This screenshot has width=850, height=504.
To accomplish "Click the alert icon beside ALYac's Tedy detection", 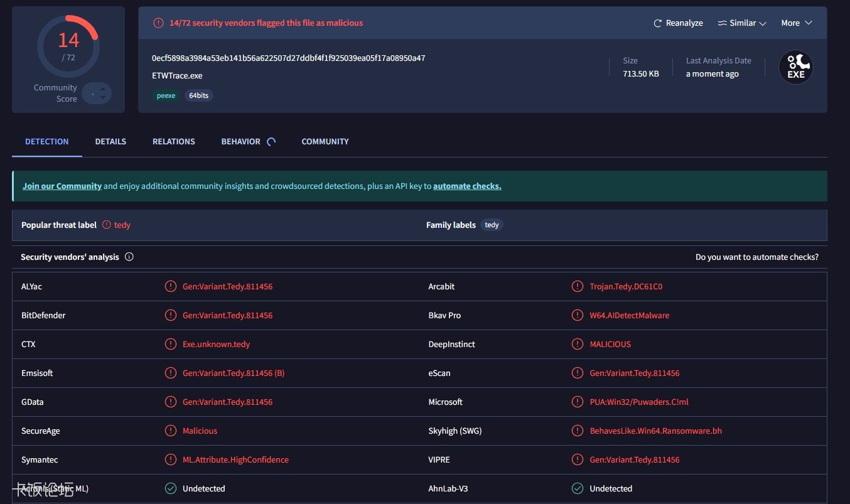I will [x=170, y=286].
